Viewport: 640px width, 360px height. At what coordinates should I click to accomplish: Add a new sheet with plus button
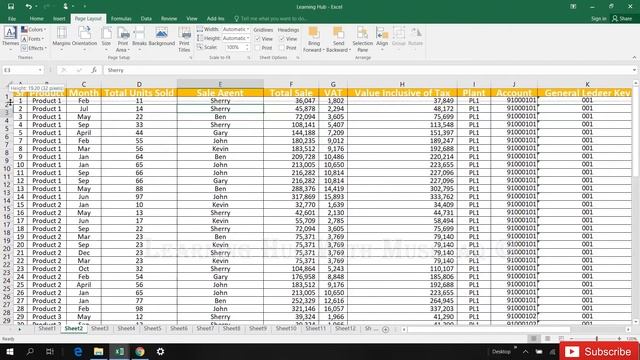[385, 329]
